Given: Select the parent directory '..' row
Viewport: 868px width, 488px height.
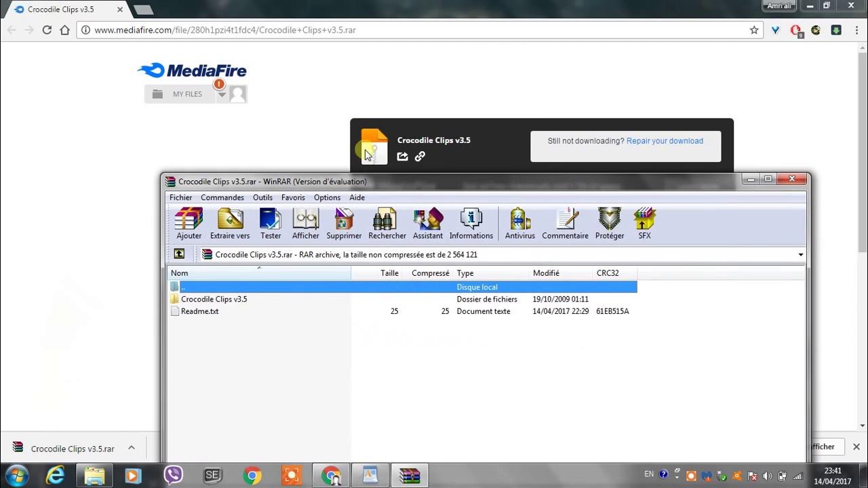Looking at the screenshot, I should pyautogui.click(x=402, y=287).
